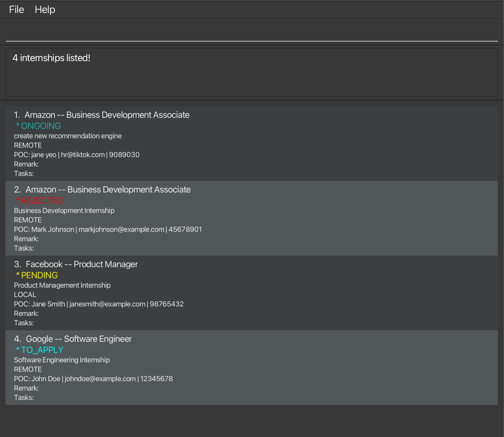Click the TO_APPLY status label
The image size is (504, 437).
(42, 350)
